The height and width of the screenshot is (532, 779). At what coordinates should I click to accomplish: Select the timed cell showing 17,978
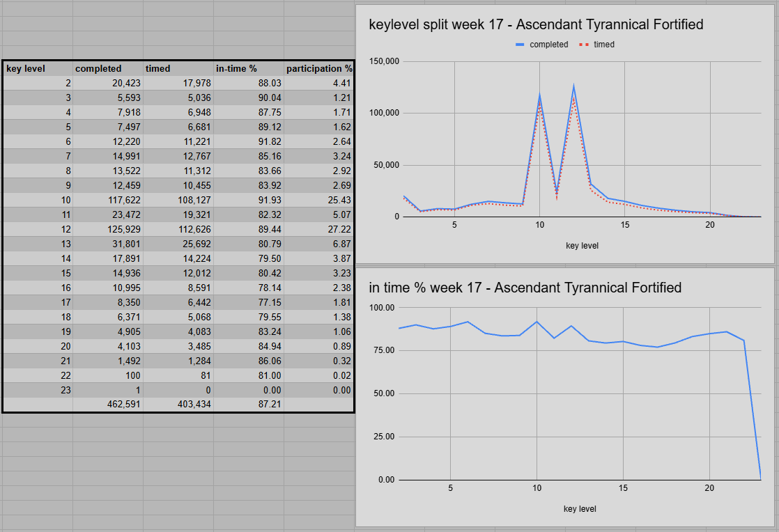(x=178, y=83)
